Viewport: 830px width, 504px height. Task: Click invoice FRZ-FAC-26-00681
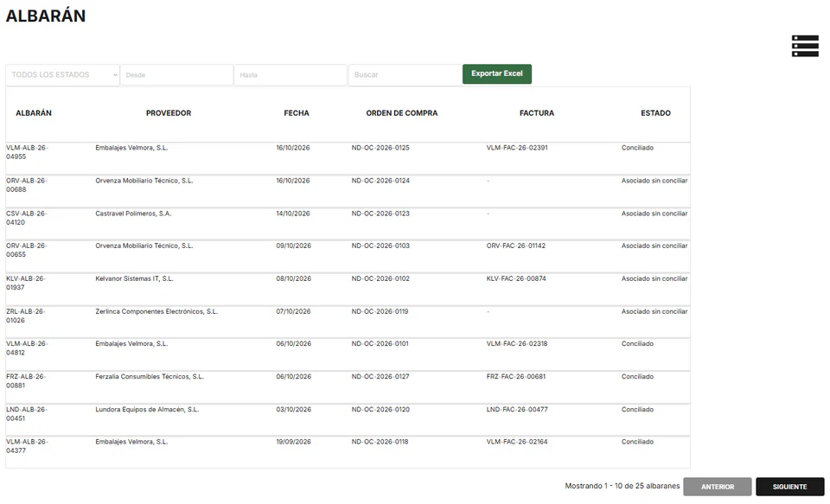[516, 377]
